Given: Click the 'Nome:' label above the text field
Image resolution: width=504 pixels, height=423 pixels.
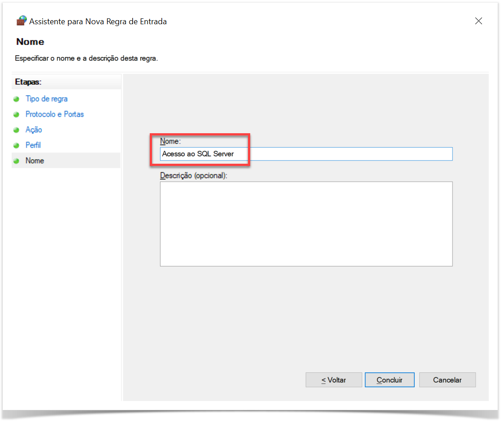Looking at the screenshot, I should 170,141.
